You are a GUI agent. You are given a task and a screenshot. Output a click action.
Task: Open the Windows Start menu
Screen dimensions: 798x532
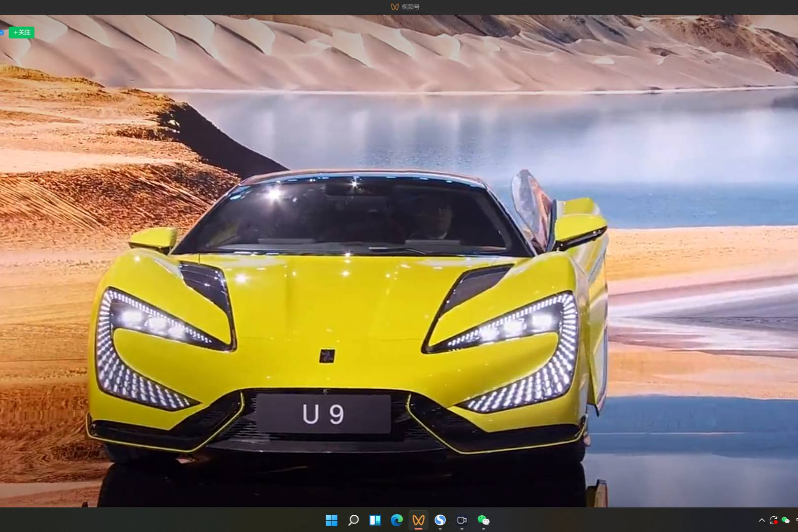(x=332, y=520)
